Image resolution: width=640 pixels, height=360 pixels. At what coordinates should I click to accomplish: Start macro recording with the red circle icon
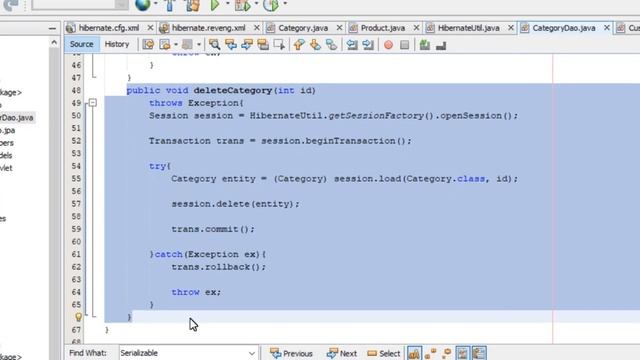coord(389,45)
